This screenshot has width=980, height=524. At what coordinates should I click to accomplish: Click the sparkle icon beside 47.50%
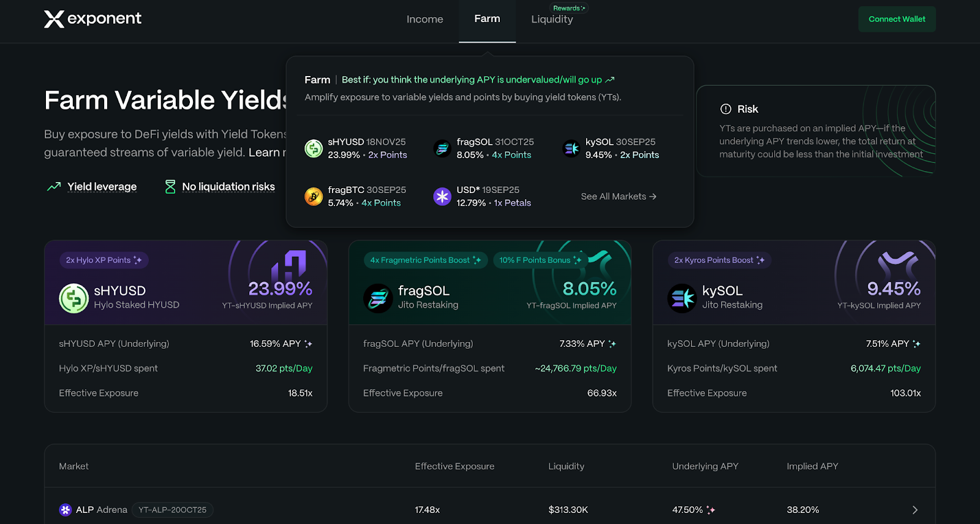coord(711,510)
